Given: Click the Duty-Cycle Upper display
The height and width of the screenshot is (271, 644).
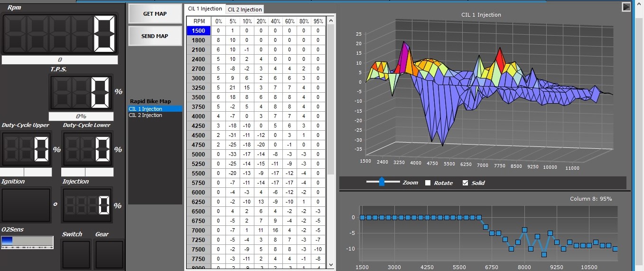Looking at the screenshot, I should pos(27,149).
